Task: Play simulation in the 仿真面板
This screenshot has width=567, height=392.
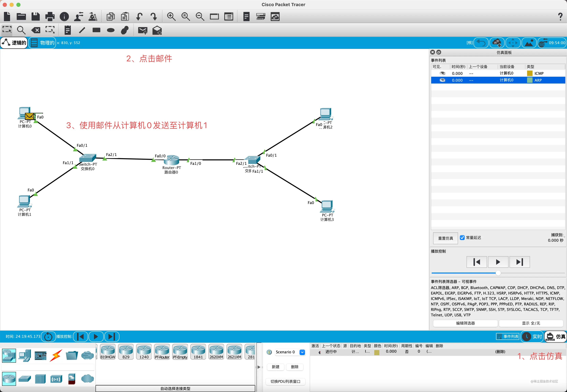Action: pos(498,262)
